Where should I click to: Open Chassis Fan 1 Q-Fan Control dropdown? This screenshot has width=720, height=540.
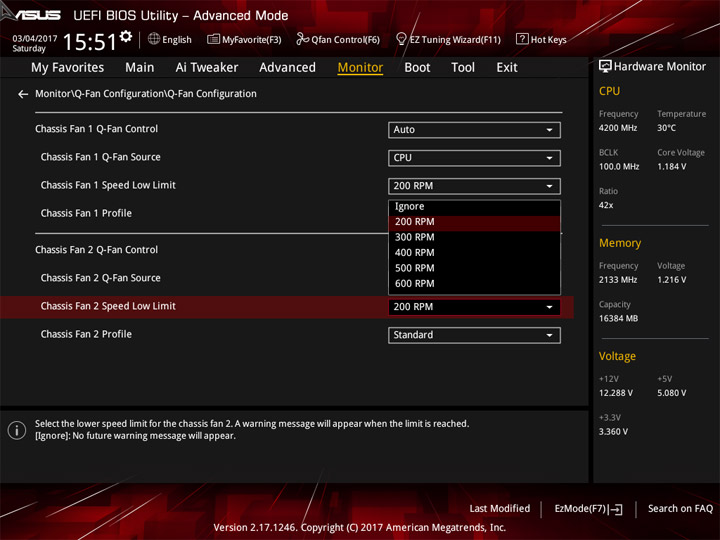click(x=474, y=130)
